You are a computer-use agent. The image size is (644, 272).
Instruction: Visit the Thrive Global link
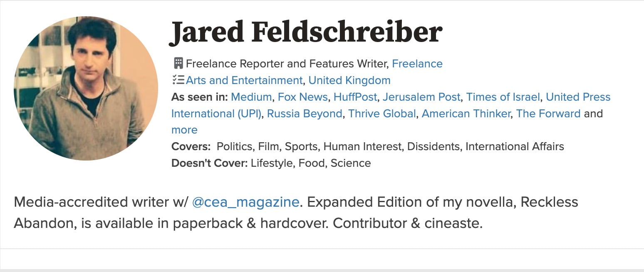click(x=382, y=114)
